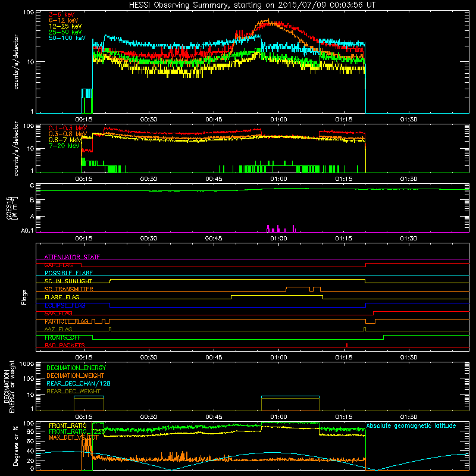This screenshot has height=476, width=476.
Task: Click the 0.3-0.8 MeV legend label
Action: click(68, 134)
